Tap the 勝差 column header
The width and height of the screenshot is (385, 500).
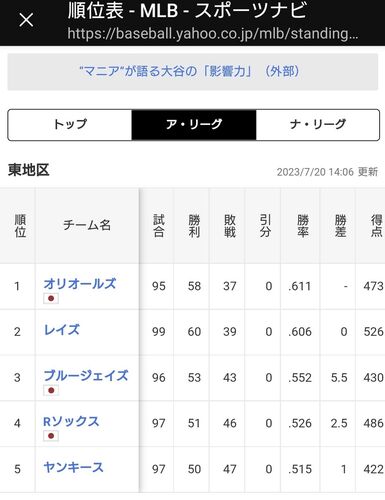click(x=340, y=226)
